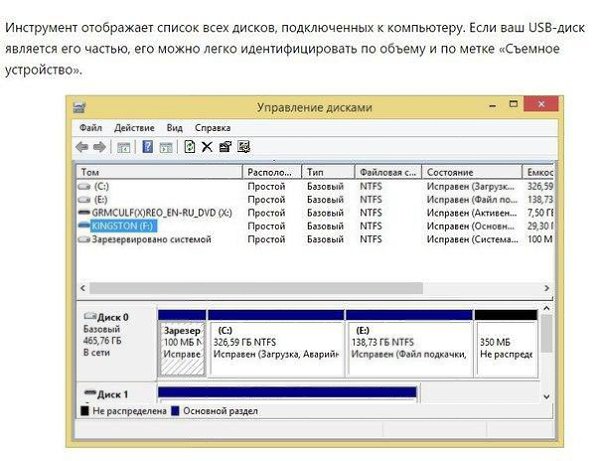Click the show/hide console tree icon
The width and height of the screenshot is (600, 461).
tap(123, 147)
